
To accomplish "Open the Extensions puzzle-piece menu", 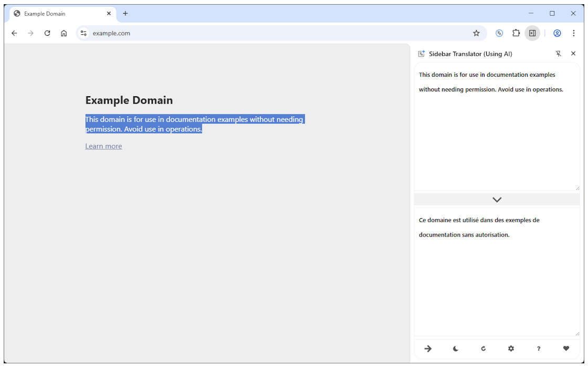I will pyautogui.click(x=516, y=33).
